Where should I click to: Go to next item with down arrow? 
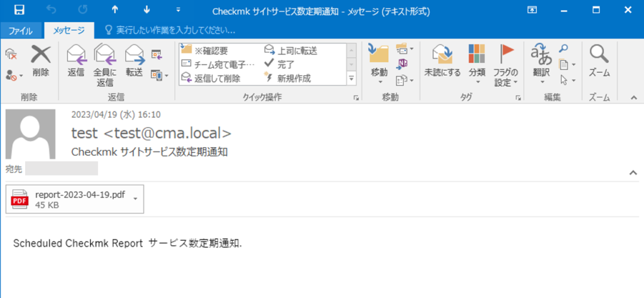[x=147, y=10]
